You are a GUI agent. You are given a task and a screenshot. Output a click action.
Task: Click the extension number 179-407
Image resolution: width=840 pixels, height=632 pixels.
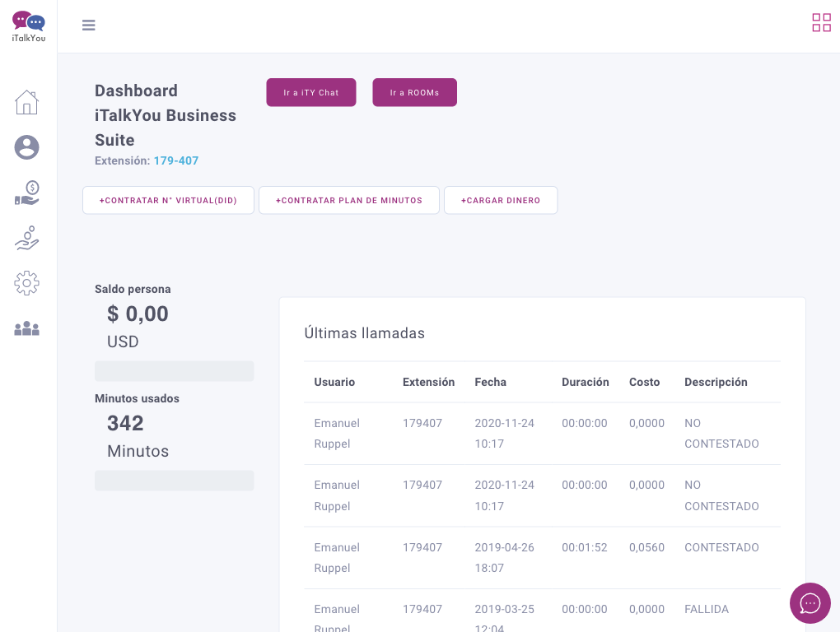pos(176,160)
